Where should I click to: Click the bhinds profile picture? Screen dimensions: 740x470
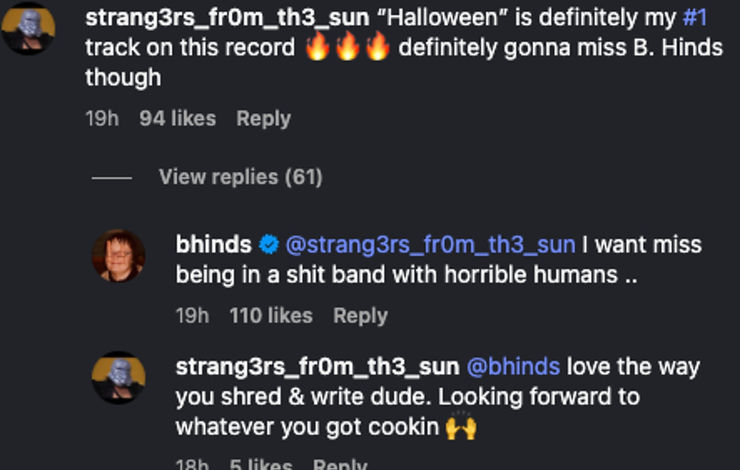119,255
